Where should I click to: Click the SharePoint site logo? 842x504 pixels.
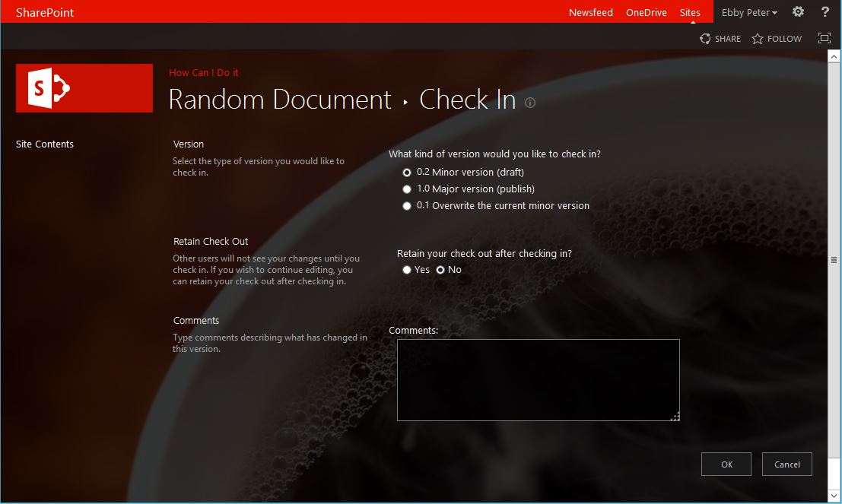pyautogui.click(x=84, y=88)
